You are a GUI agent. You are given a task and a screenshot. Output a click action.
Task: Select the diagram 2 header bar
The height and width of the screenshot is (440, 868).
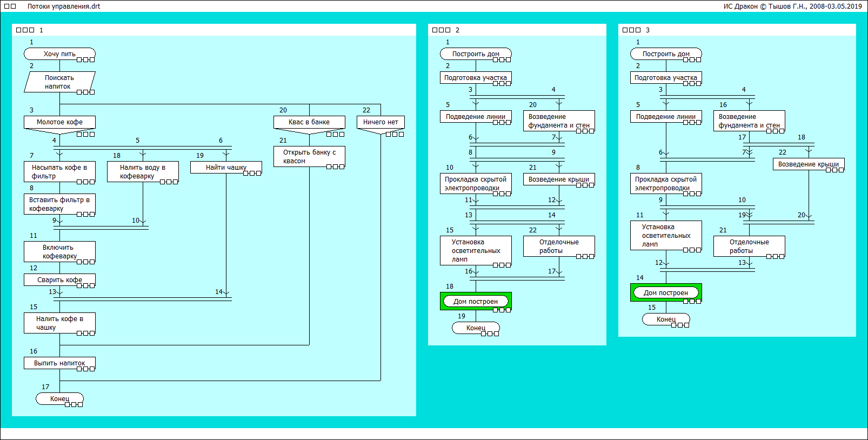point(517,30)
